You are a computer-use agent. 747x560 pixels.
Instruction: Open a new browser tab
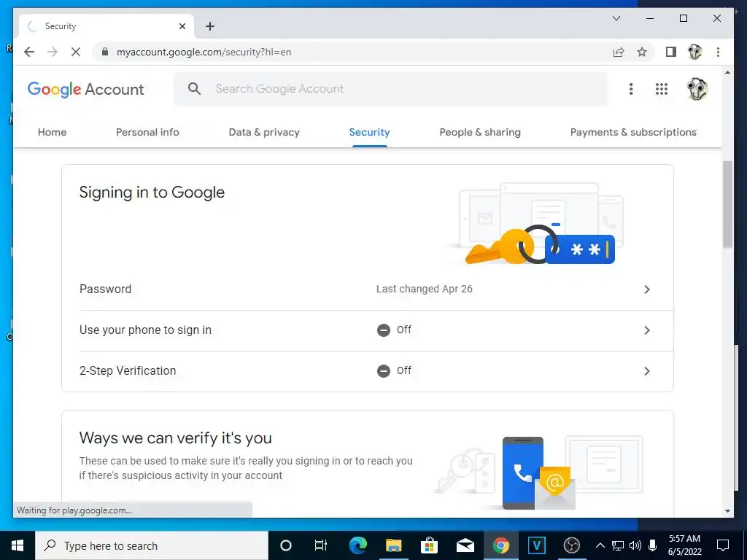coord(209,26)
